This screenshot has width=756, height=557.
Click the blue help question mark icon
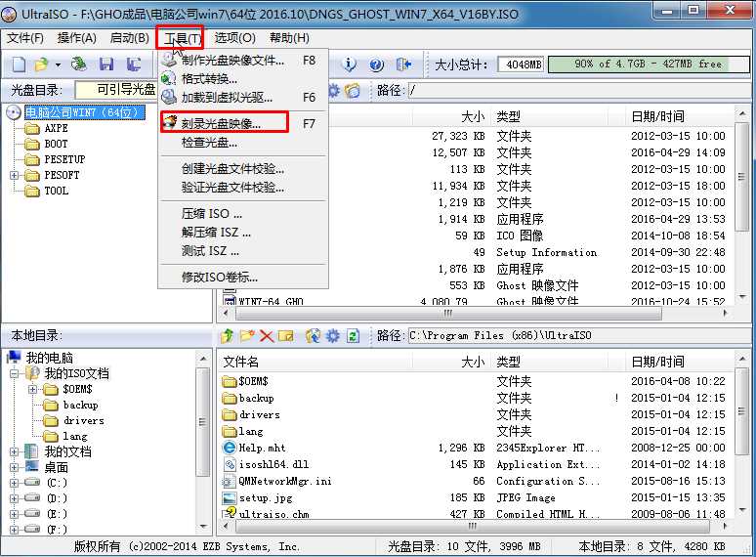[x=377, y=64]
